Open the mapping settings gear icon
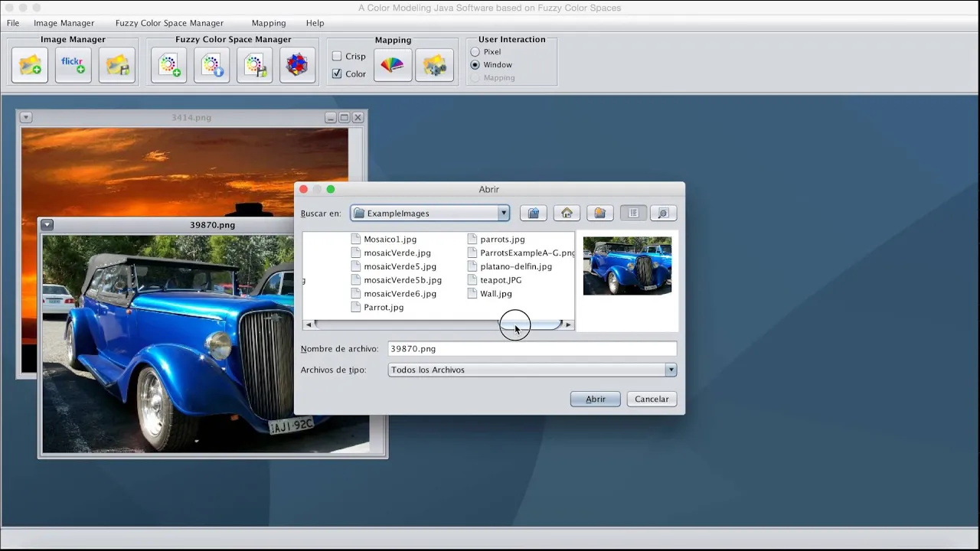This screenshot has width=980, height=551. coord(434,65)
